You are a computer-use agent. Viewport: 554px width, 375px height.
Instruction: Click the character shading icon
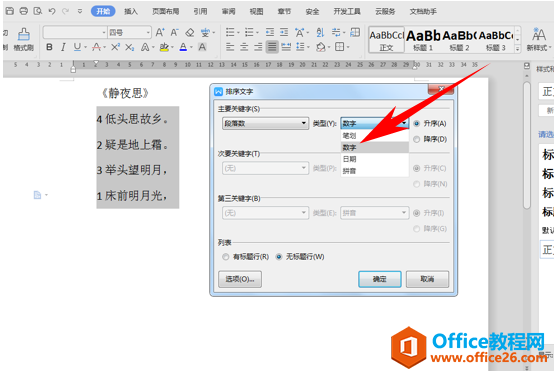202,47
